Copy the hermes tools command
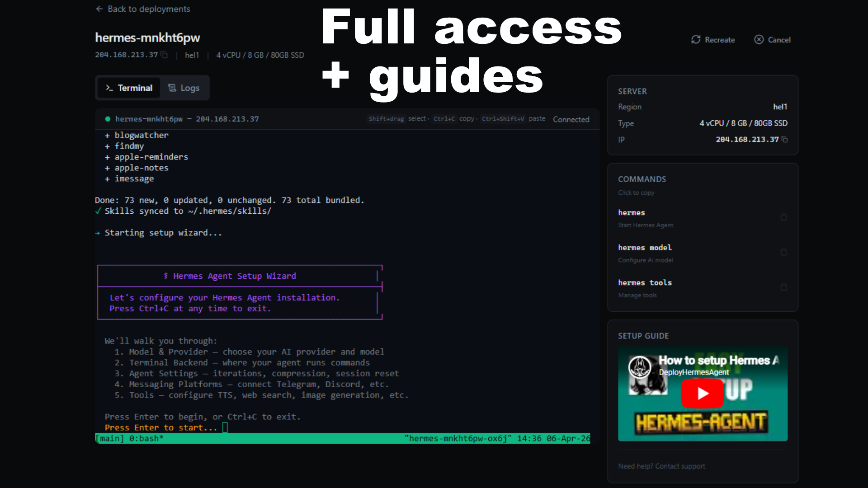 tap(783, 287)
